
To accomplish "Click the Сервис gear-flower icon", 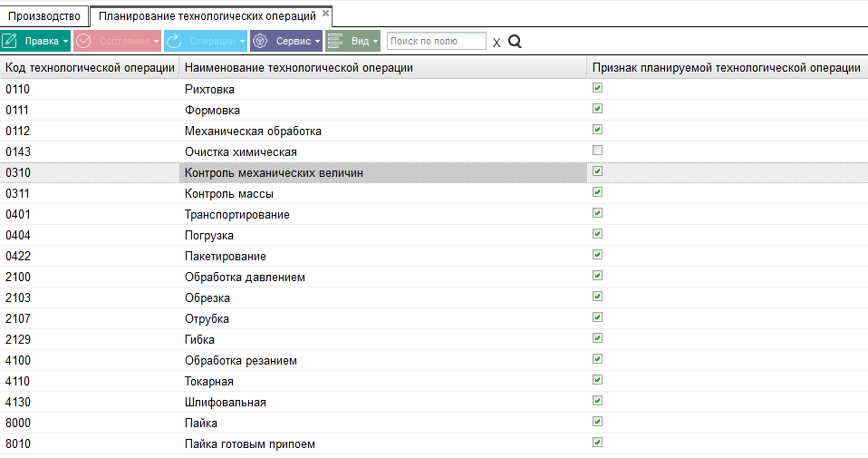I will (260, 41).
